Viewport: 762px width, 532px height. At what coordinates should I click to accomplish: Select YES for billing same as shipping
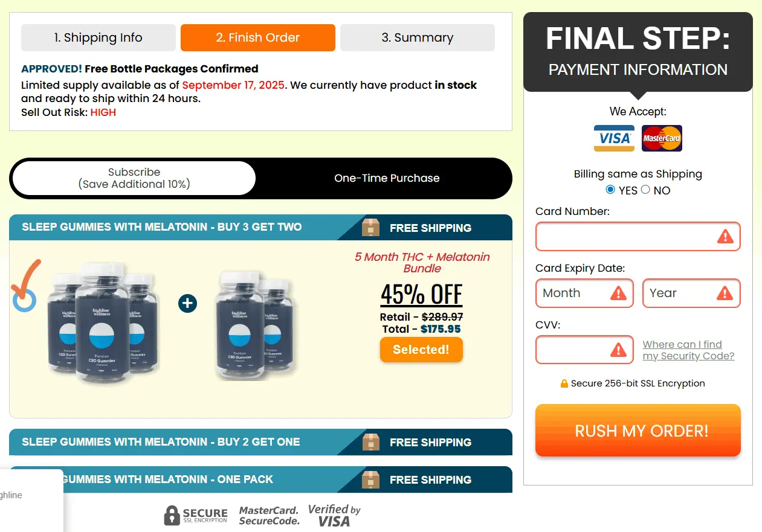(x=610, y=190)
